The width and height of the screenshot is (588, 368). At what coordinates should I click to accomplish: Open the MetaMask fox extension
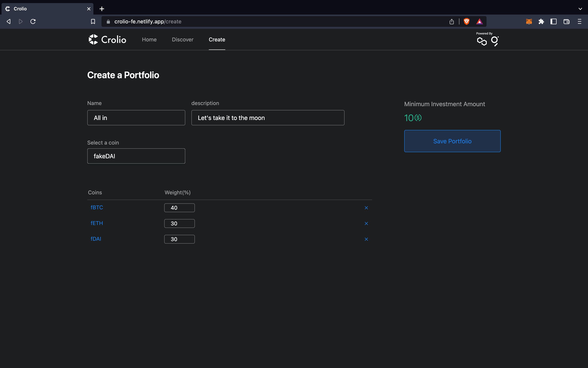[x=529, y=21]
